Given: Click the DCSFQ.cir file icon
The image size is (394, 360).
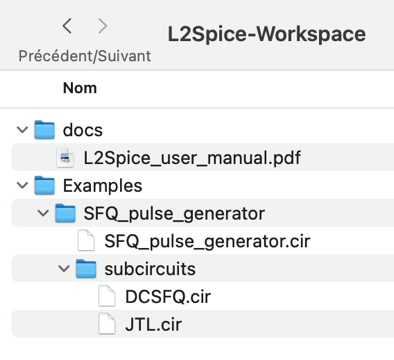Looking at the screenshot, I should [107, 296].
